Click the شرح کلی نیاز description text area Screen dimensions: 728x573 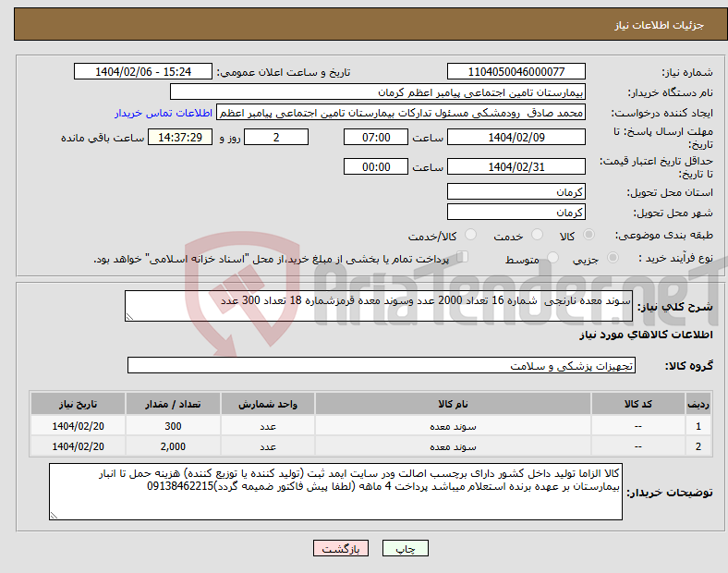pyautogui.click(x=379, y=306)
